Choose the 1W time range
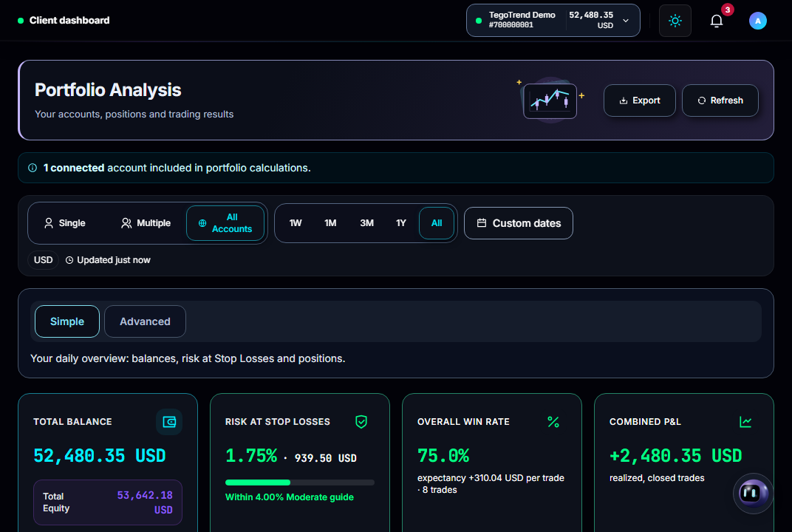 [296, 223]
